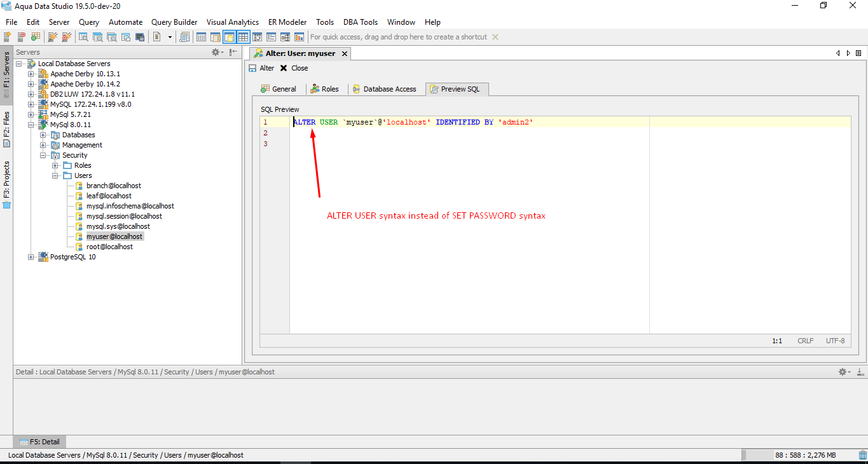Click the Alter button
Image resolution: width=868 pixels, height=464 pixels.
point(261,68)
